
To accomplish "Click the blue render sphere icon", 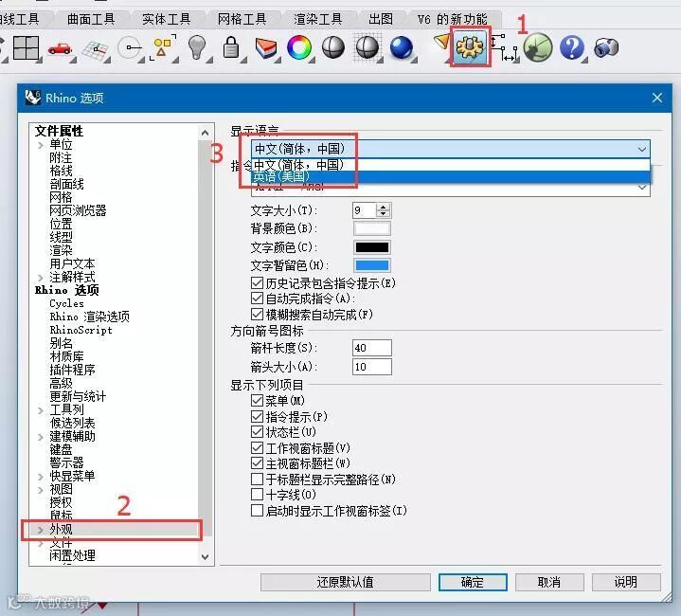I will (402, 47).
